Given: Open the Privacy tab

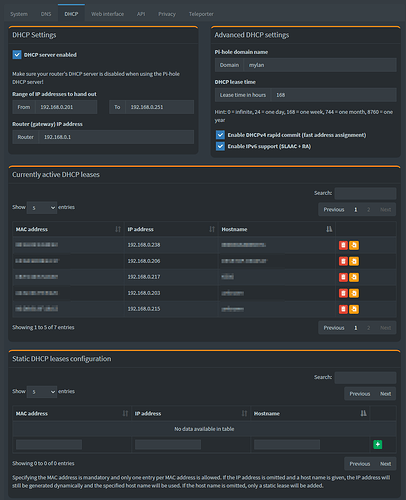Looking at the screenshot, I should click(x=167, y=14).
